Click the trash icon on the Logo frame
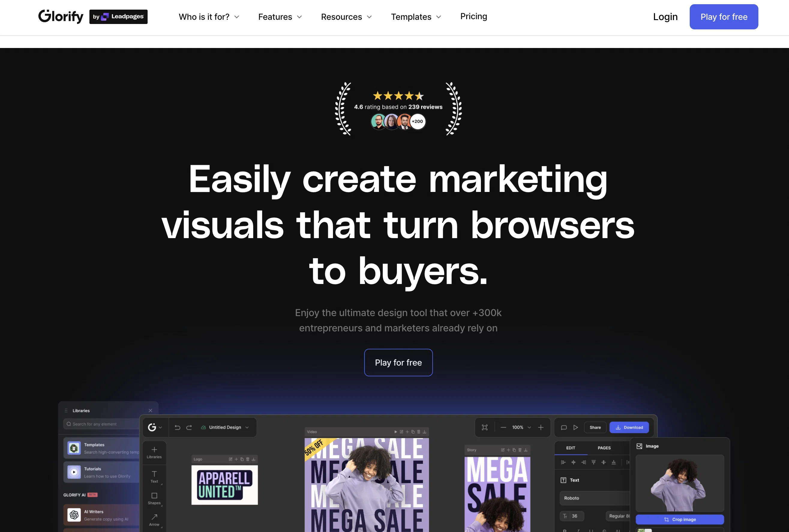The image size is (789, 532). pyautogui.click(x=248, y=459)
